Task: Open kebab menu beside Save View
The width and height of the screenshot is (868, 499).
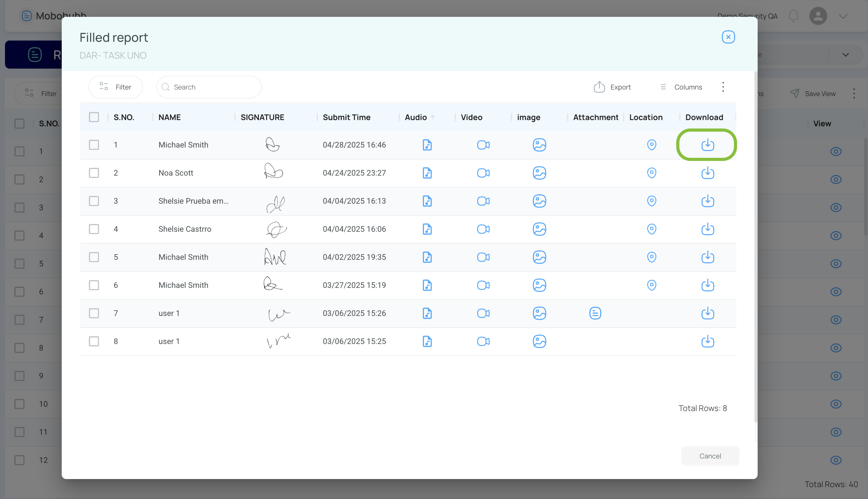Action: point(854,94)
